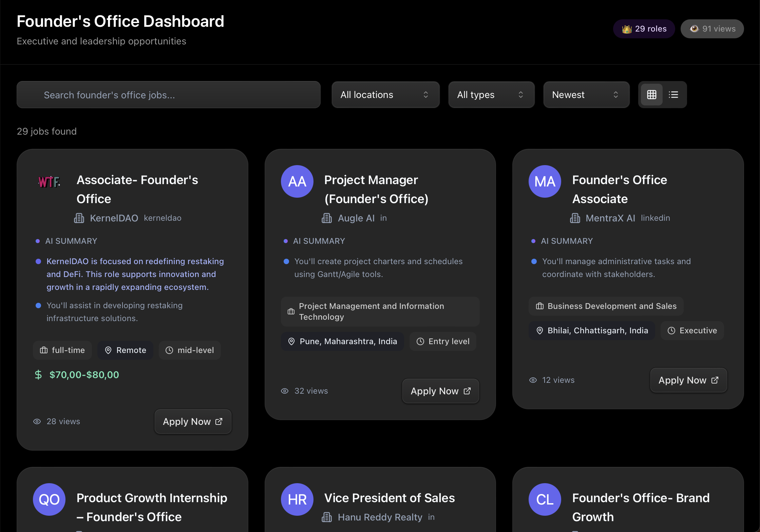Viewport: 760px width, 532px height.
Task: Click the search founder's office jobs field
Action: point(169,95)
